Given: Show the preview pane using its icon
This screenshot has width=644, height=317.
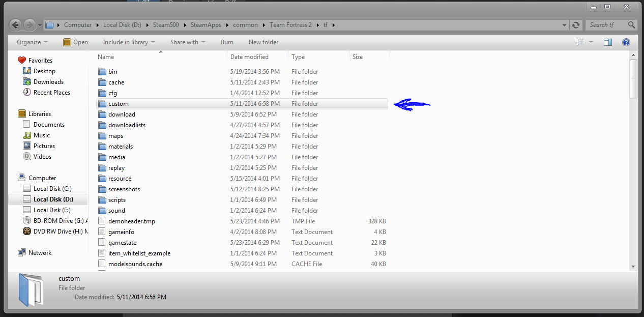Looking at the screenshot, I should point(607,42).
